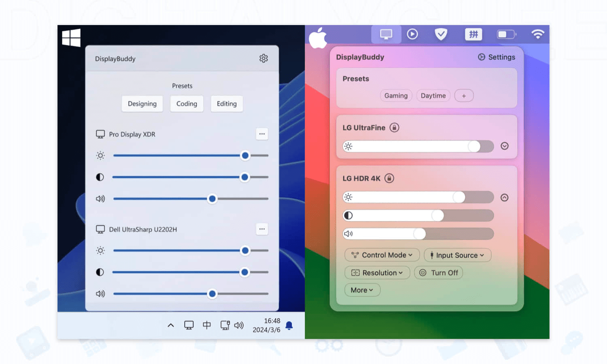Open the Settings gear in Windows DisplayBuddy
Image resolution: width=607 pixels, height=364 pixels.
(x=263, y=58)
